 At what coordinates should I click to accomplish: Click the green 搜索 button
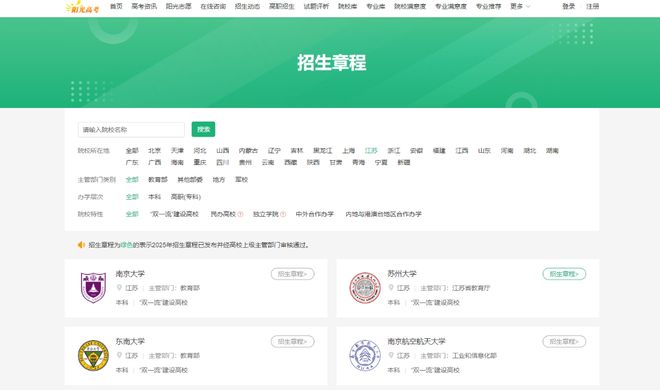point(203,129)
